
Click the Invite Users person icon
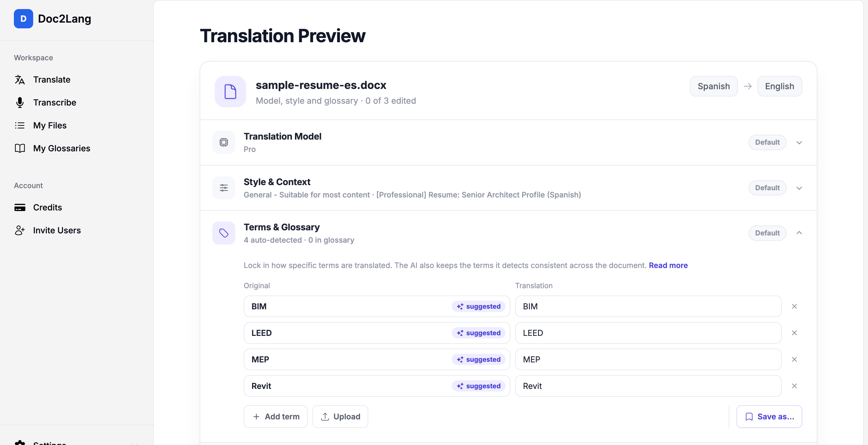[20, 230]
